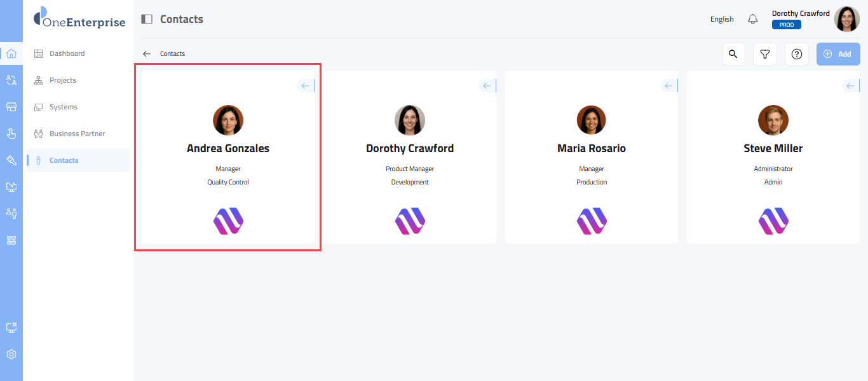Open Dorothy Crawford's profile avatar in header
868x381 pixels.
click(846, 19)
